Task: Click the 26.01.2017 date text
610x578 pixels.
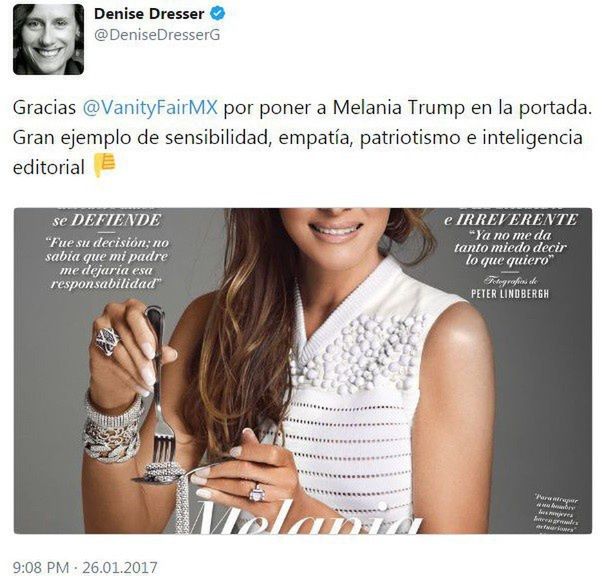Action: (120, 567)
